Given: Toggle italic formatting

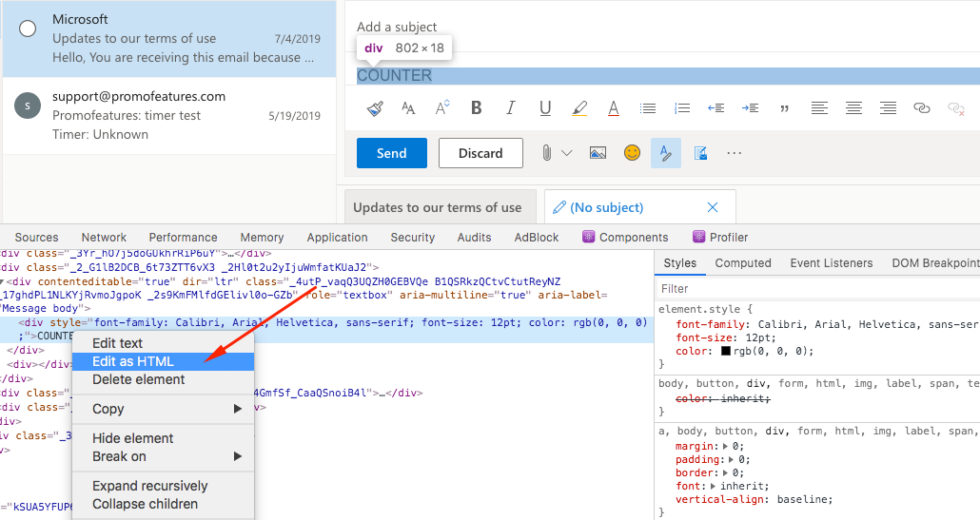Looking at the screenshot, I should tap(511, 108).
